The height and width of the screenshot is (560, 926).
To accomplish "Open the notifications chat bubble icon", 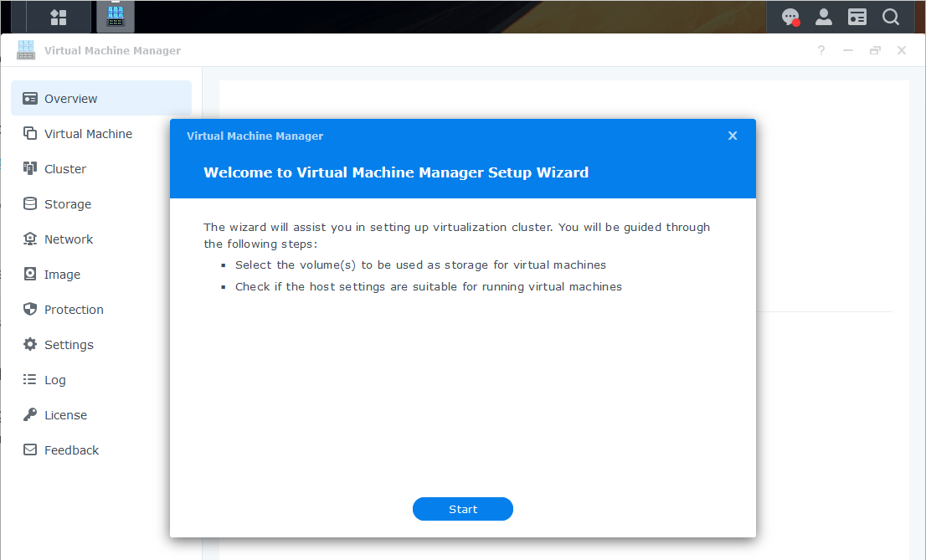I will [x=790, y=17].
